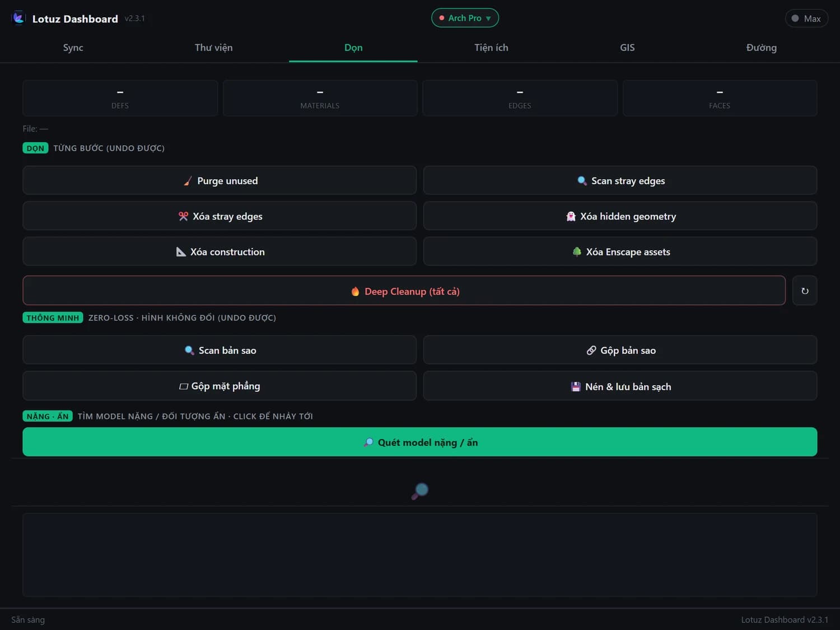
Task: Click the magnifier icon on Scan stray edges
Action: [x=582, y=181]
